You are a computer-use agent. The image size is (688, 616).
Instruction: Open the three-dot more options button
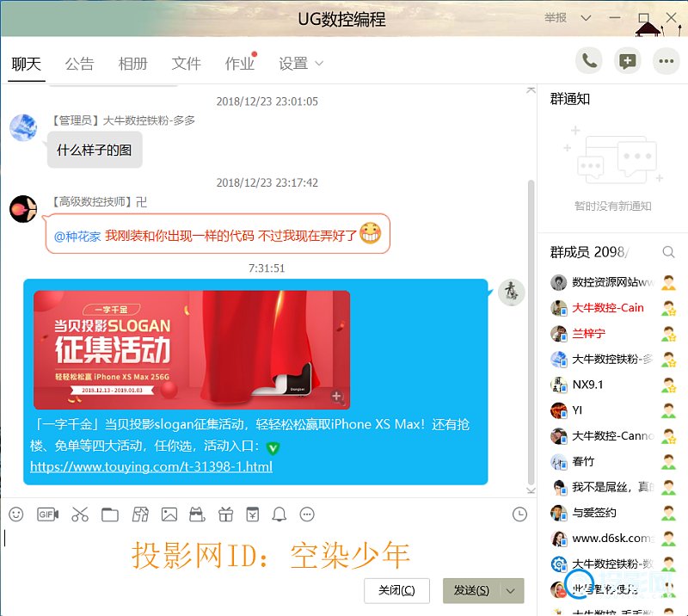[666, 61]
